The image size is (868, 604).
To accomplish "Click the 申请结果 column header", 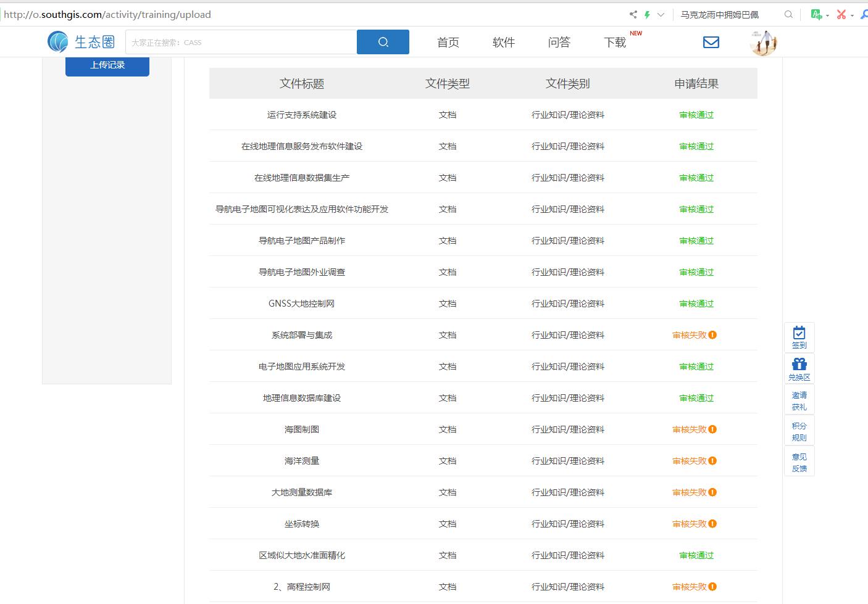I will click(696, 83).
